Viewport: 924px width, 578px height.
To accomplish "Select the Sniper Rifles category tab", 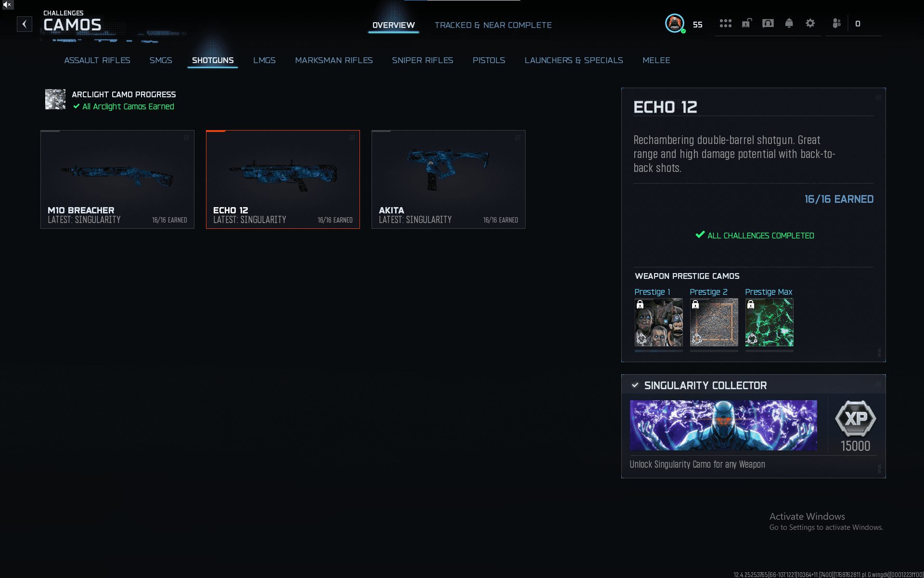I will coord(422,60).
